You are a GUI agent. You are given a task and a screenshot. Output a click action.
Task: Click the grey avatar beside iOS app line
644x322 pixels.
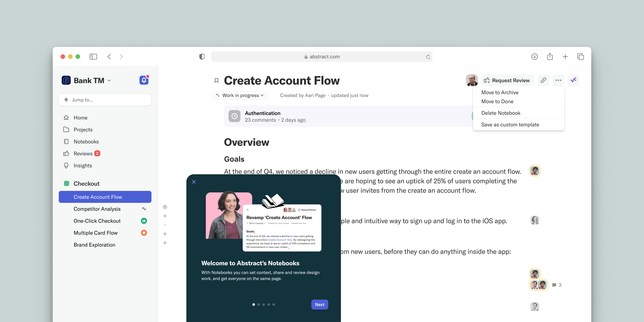click(535, 220)
